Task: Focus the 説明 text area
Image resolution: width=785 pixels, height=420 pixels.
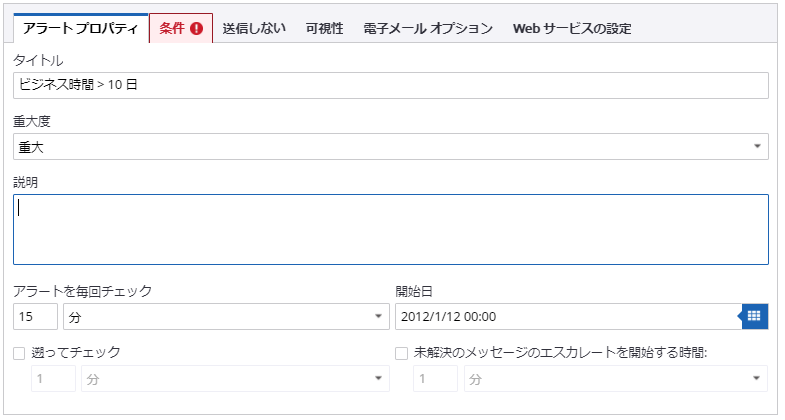Action: (x=391, y=229)
